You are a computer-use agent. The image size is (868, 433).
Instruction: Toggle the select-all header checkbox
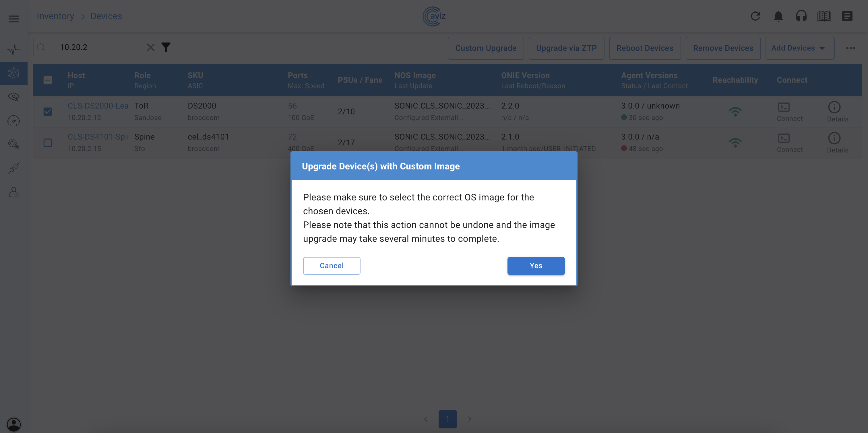pos(48,80)
